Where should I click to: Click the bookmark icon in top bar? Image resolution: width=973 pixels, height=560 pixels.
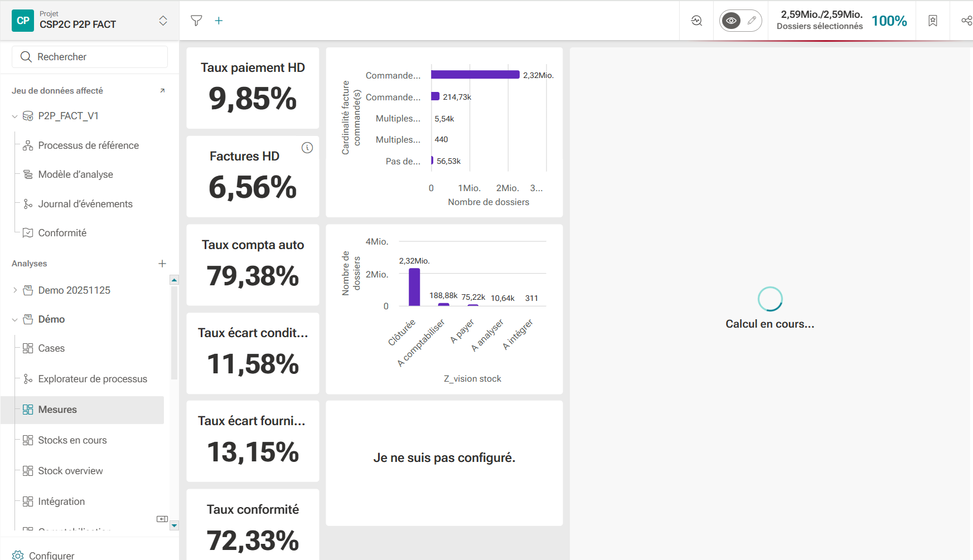(x=933, y=21)
